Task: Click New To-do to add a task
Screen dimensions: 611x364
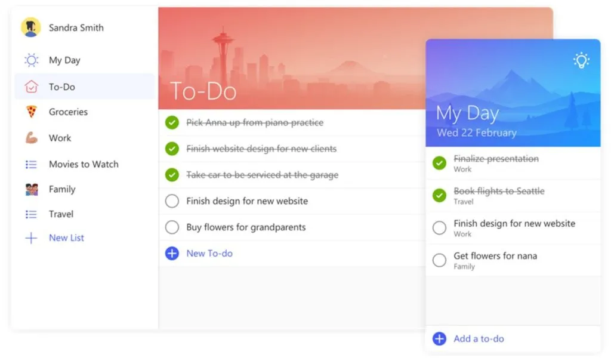Action: 209,253
